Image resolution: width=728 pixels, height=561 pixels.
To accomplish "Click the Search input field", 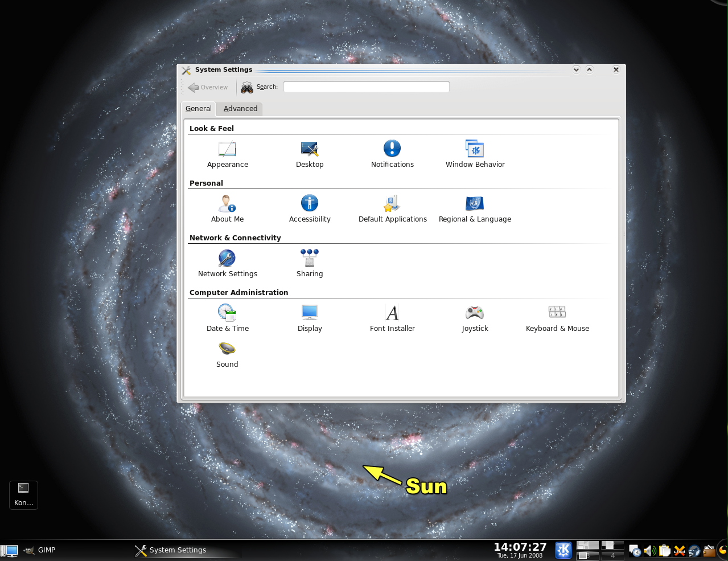I will (366, 87).
